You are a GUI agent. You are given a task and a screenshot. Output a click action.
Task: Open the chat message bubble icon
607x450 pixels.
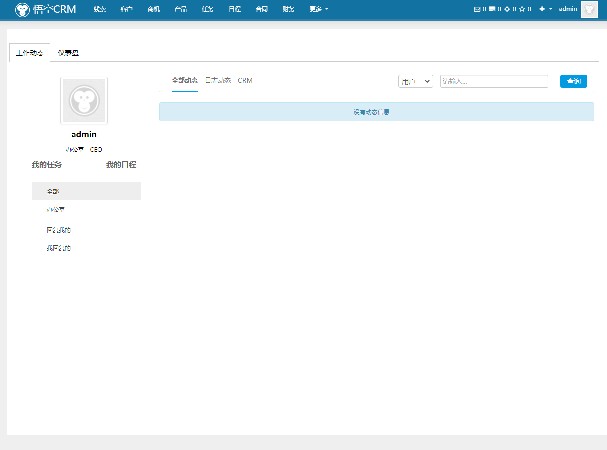[x=492, y=9]
